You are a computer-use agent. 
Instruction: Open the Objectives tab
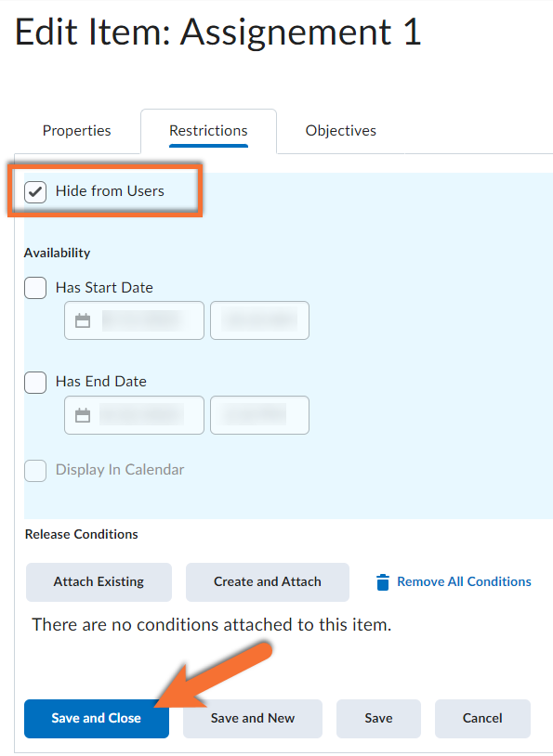(341, 131)
